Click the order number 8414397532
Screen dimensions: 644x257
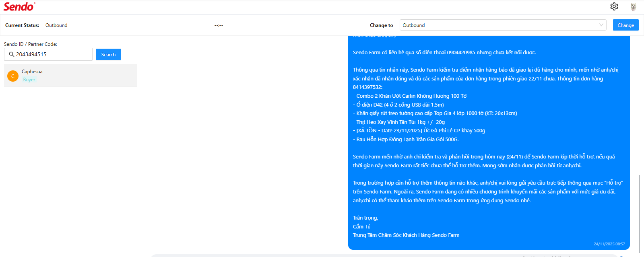click(367, 87)
